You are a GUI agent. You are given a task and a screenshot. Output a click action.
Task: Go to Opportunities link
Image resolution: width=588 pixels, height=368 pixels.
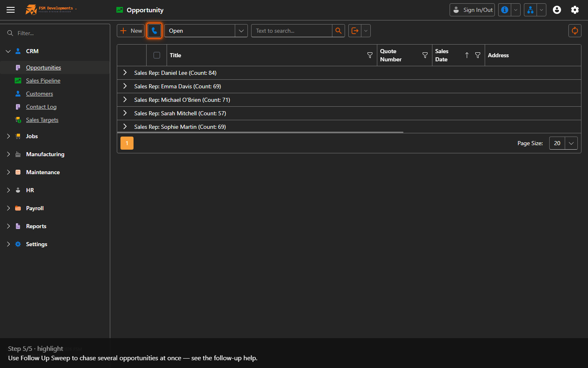[43, 67]
